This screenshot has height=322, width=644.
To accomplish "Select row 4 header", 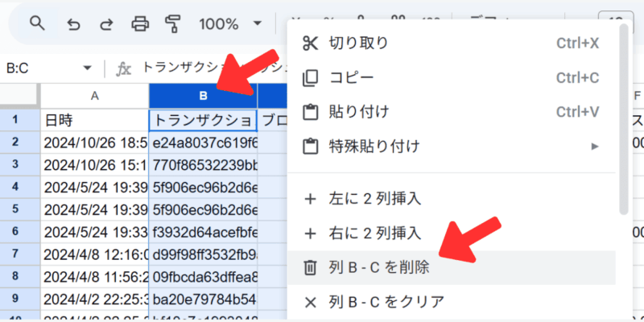I will click(20, 187).
